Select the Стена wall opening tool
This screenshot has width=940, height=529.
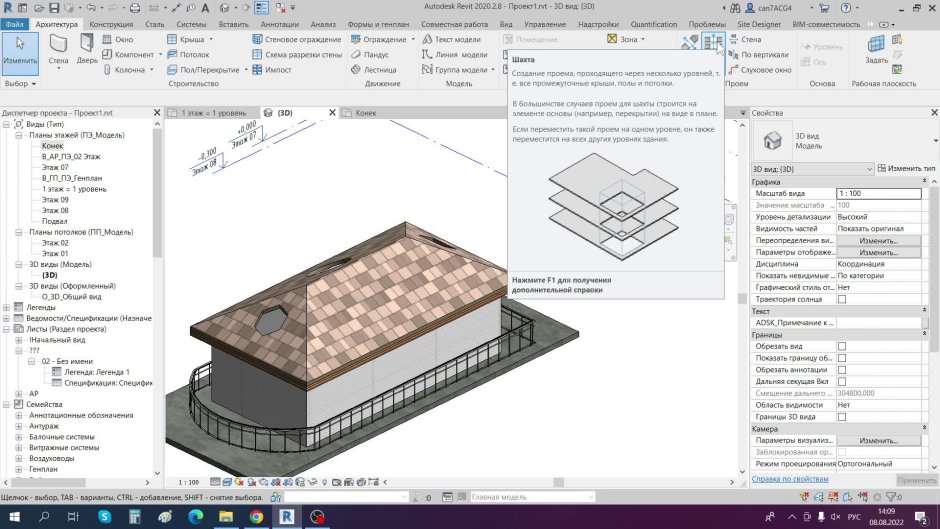pos(745,39)
